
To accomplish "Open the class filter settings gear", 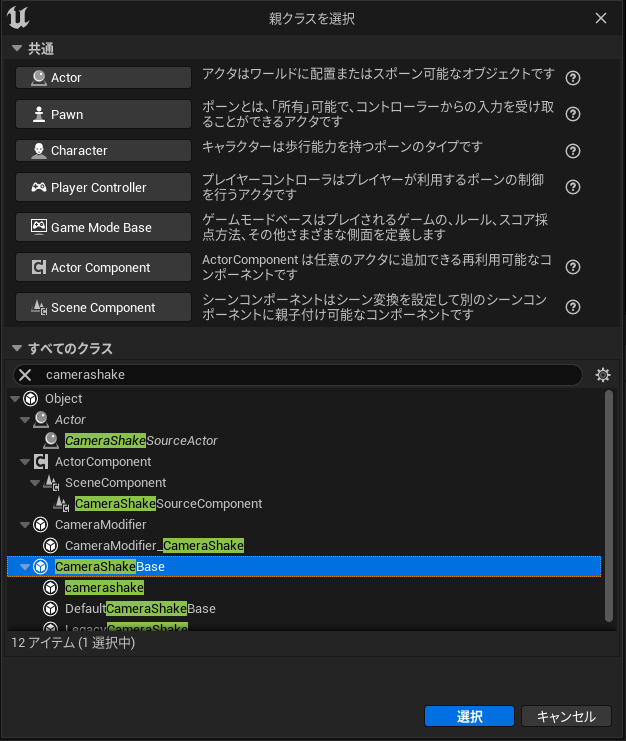I will [602, 375].
